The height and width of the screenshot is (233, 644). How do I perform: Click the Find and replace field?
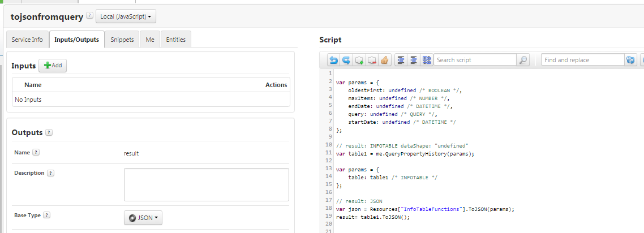tap(583, 60)
